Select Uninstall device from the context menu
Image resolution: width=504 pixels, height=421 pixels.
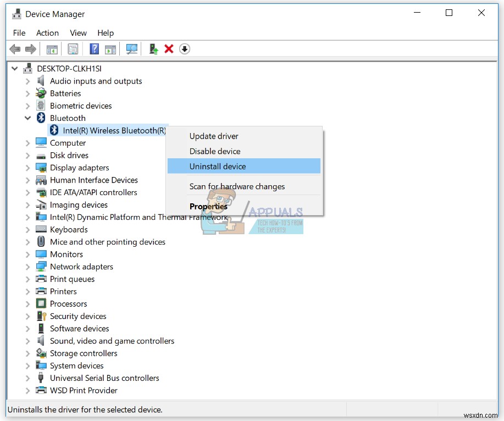click(218, 166)
